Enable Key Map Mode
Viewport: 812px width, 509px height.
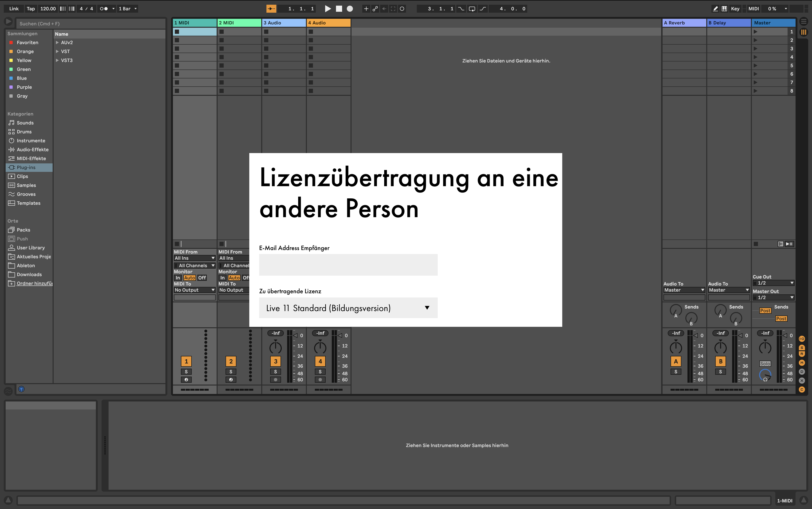[x=735, y=9]
